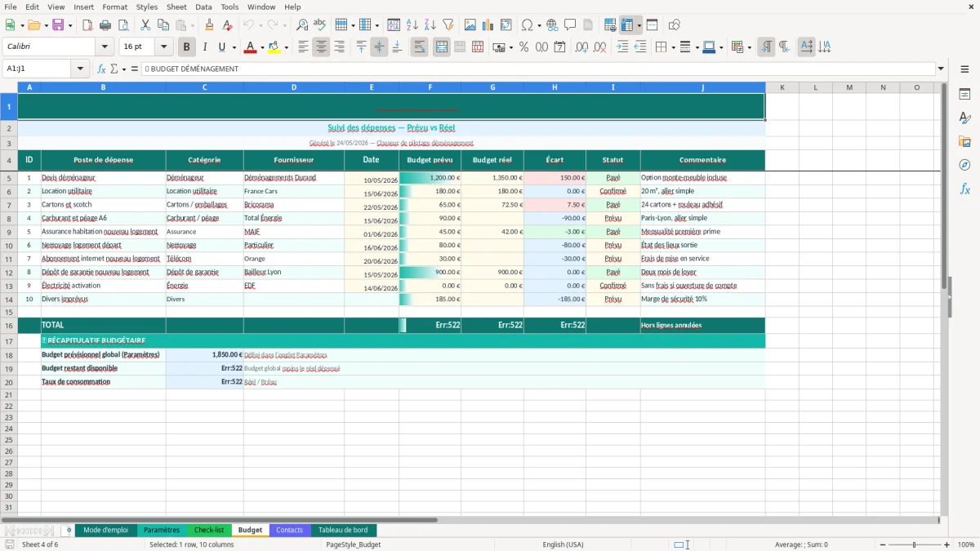Image resolution: width=980 pixels, height=551 pixels.
Task: Switch to Tableau de bord sheet tab
Action: (x=342, y=530)
